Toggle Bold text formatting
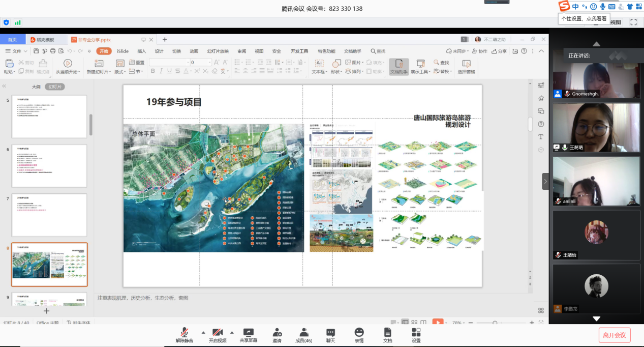This screenshot has width=644, height=347. point(152,72)
